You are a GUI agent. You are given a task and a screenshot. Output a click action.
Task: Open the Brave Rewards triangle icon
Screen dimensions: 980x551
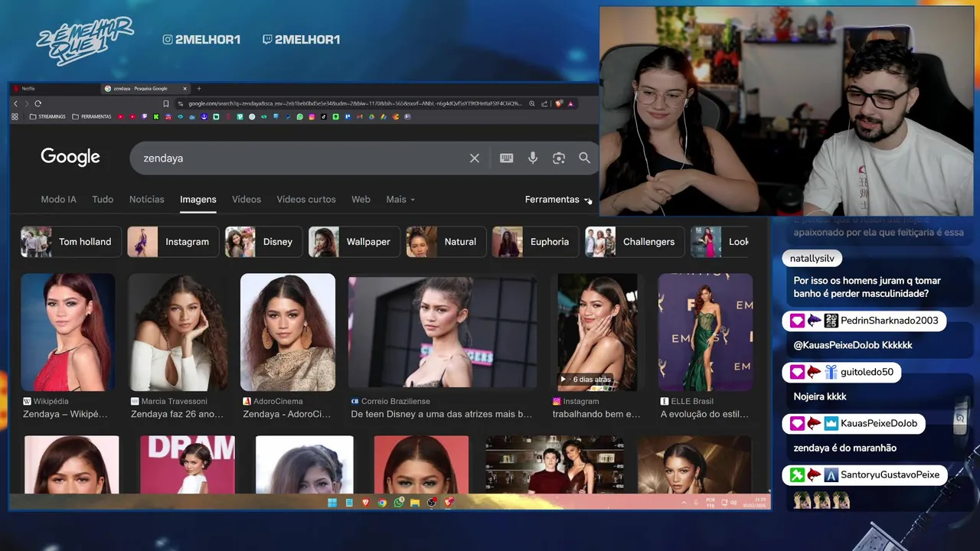click(570, 103)
